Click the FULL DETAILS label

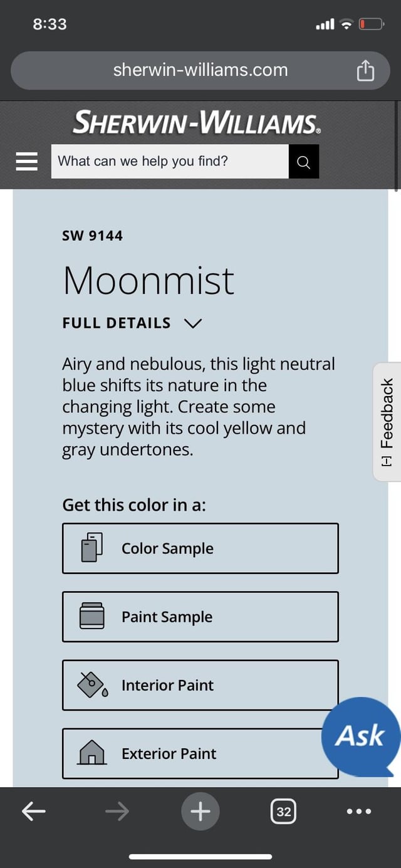[x=117, y=323]
